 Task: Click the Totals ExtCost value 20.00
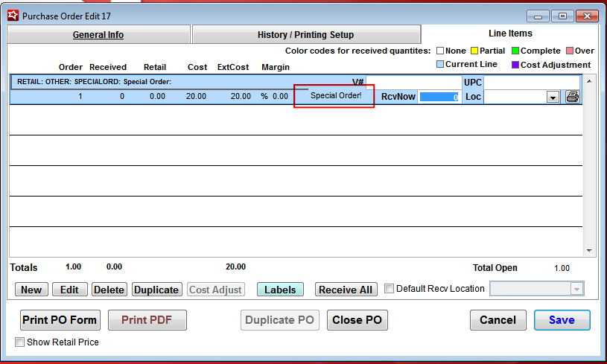click(236, 266)
